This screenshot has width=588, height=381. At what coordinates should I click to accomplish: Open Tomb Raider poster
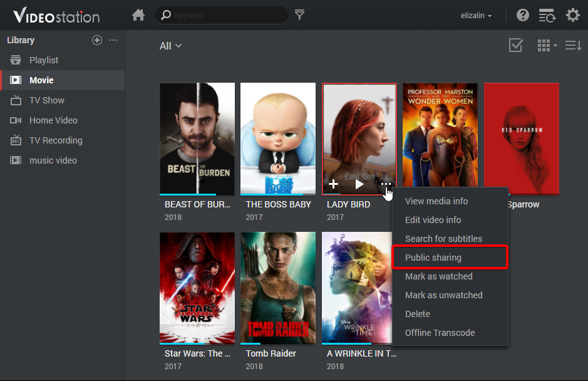pos(278,288)
